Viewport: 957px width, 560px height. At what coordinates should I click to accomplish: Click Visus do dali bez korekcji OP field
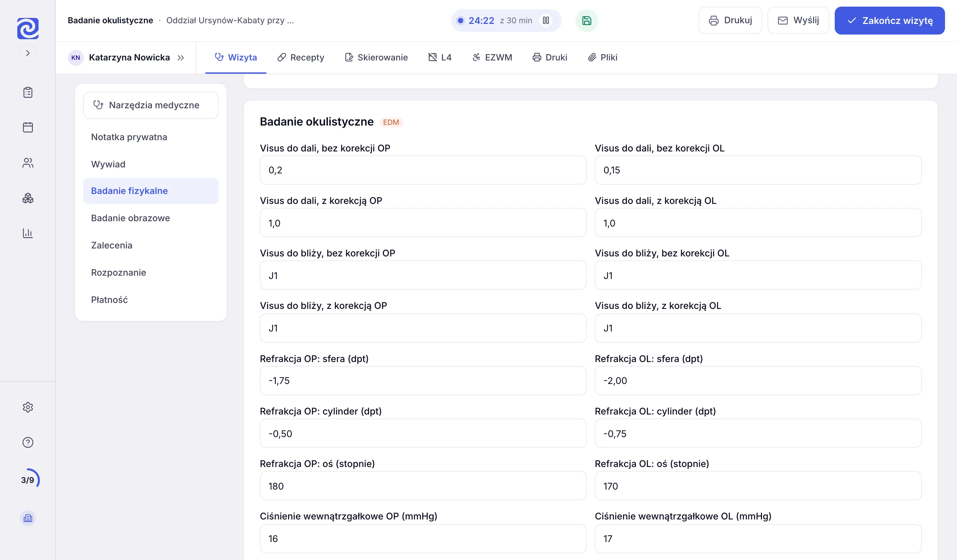point(423,170)
